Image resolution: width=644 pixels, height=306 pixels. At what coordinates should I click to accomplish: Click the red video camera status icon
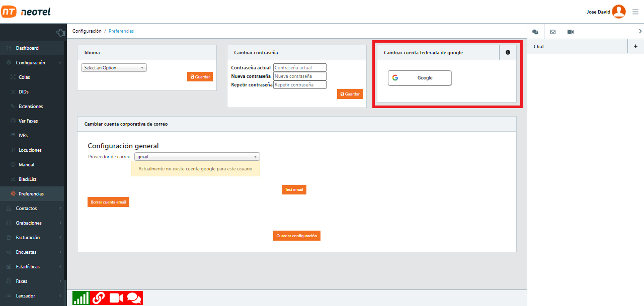[x=116, y=297]
